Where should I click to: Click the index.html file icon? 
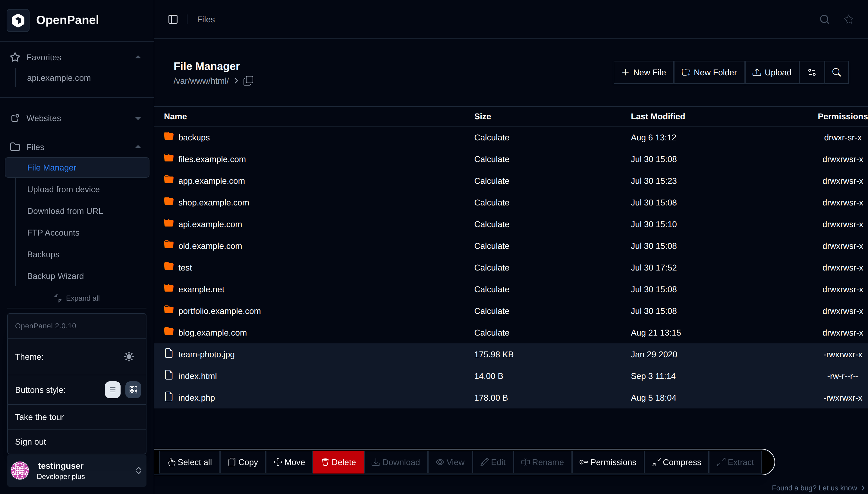click(x=169, y=375)
